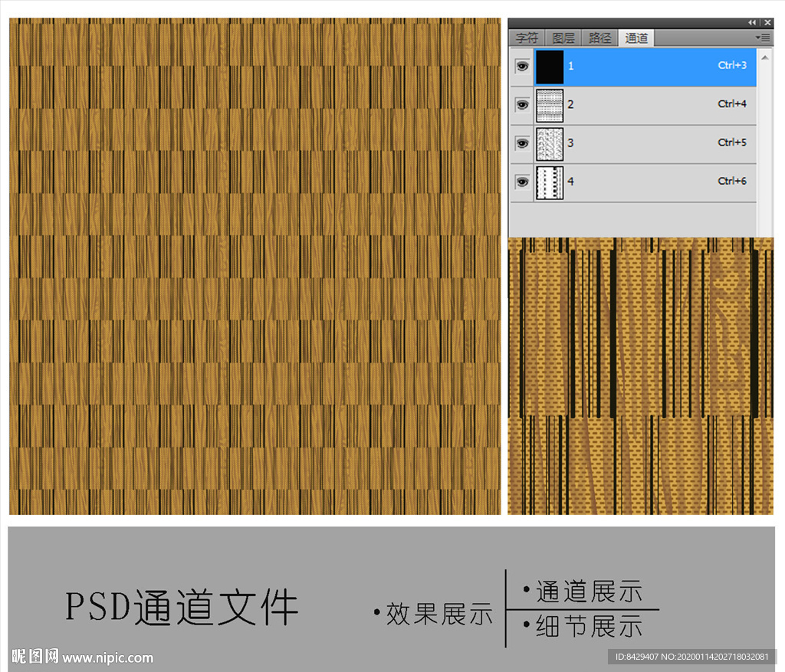Click the large wood weave pattern preview
The height and width of the screenshot is (672, 785).
255,266
